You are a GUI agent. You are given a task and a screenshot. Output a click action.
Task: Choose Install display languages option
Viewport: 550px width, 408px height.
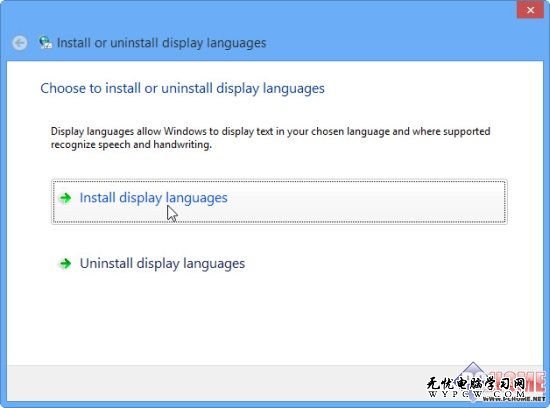click(279, 202)
